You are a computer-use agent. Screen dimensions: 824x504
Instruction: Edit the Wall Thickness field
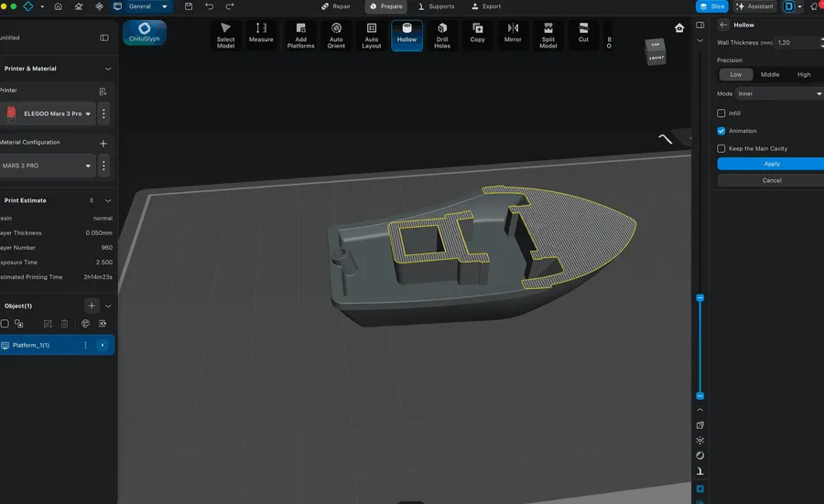[798, 42]
